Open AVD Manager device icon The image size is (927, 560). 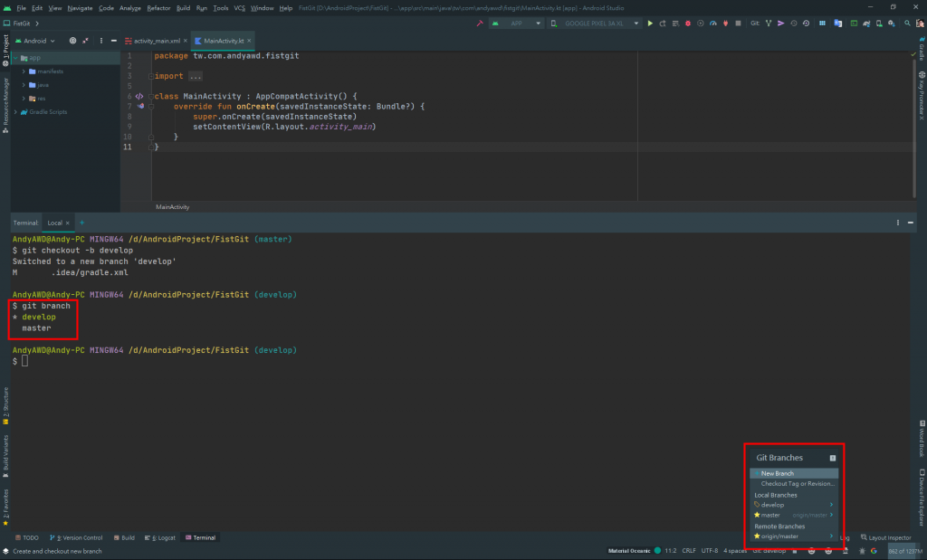pyautogui.click(x=879, y=24)
